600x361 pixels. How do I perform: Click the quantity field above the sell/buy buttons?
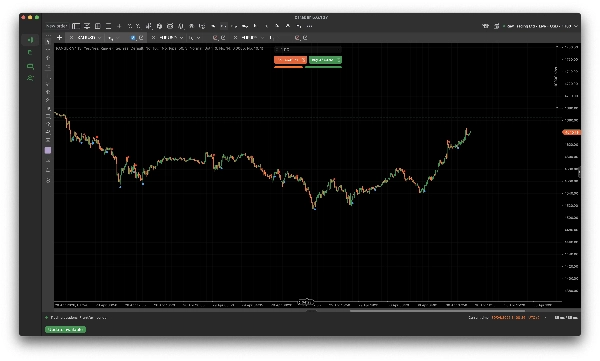[x=308, y=49]
